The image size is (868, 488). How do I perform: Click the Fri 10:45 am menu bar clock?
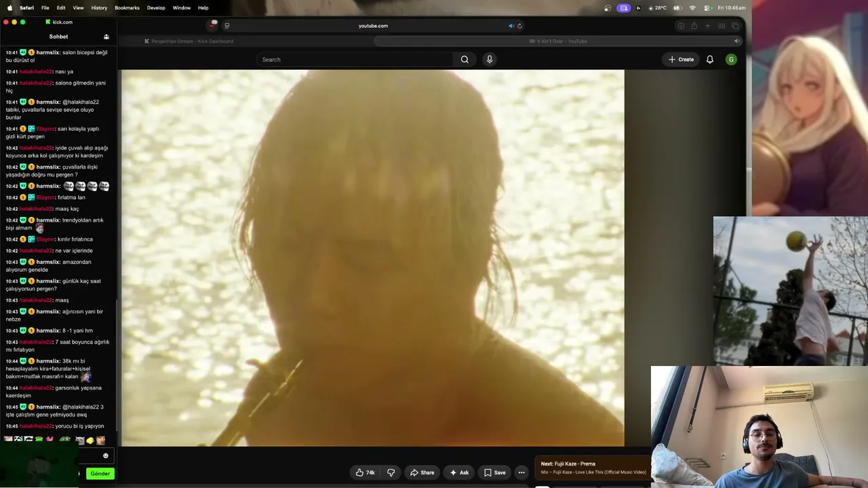(x=732, y=7)
